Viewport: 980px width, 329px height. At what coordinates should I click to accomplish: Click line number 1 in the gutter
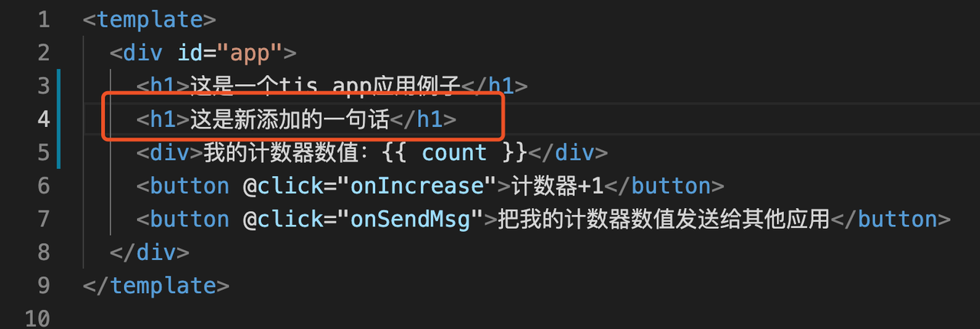(43, 20)
